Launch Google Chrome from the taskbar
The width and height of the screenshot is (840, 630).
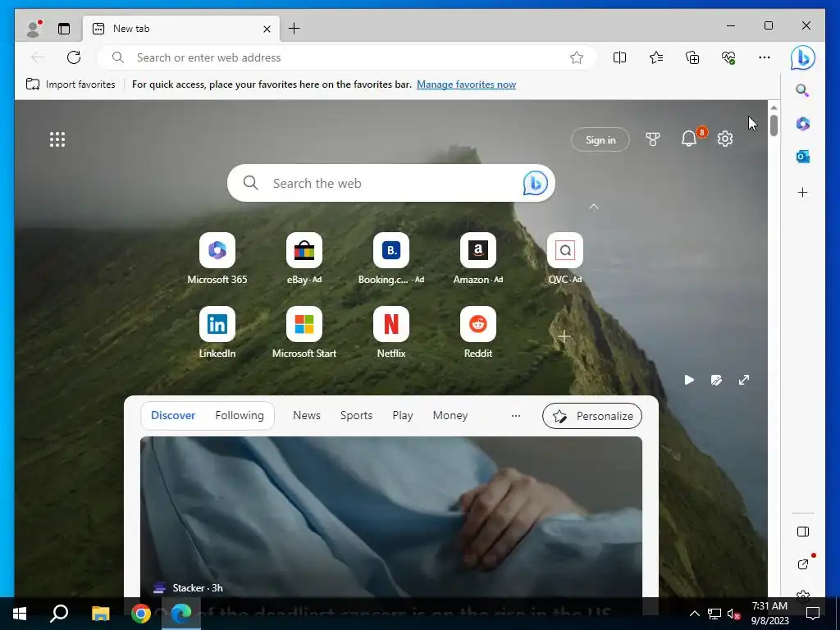click(141, 614)
